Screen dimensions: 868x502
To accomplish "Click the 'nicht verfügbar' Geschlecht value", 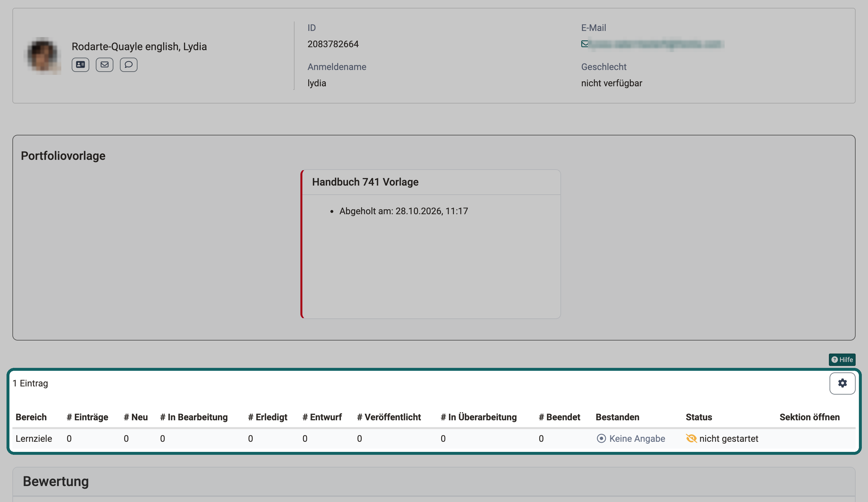I will pos(611,83).
